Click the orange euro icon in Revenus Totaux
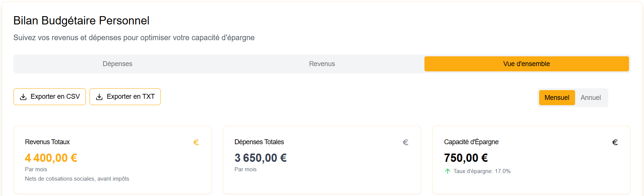The image size is (644, 196). [x=196, y=142]
